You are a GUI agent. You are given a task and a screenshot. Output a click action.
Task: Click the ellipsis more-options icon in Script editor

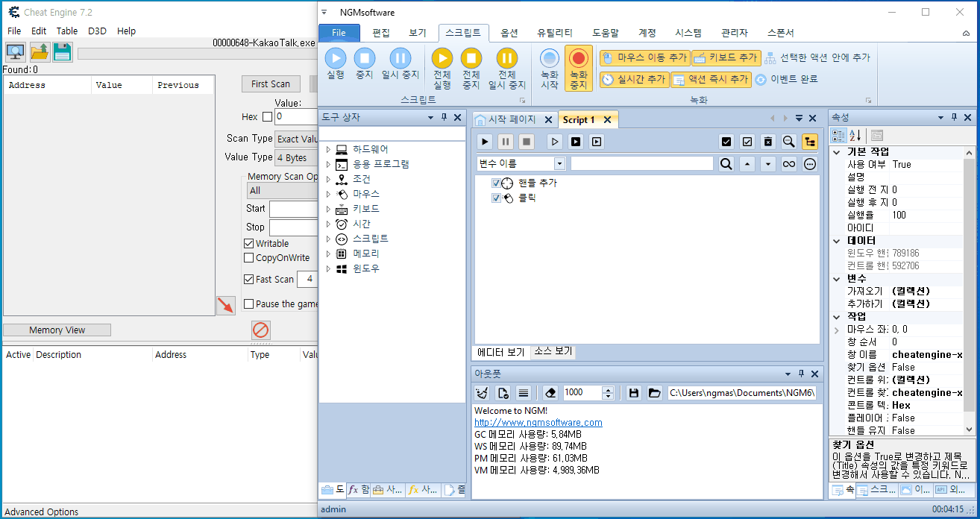pyautogui.click(x=810, y=164)
